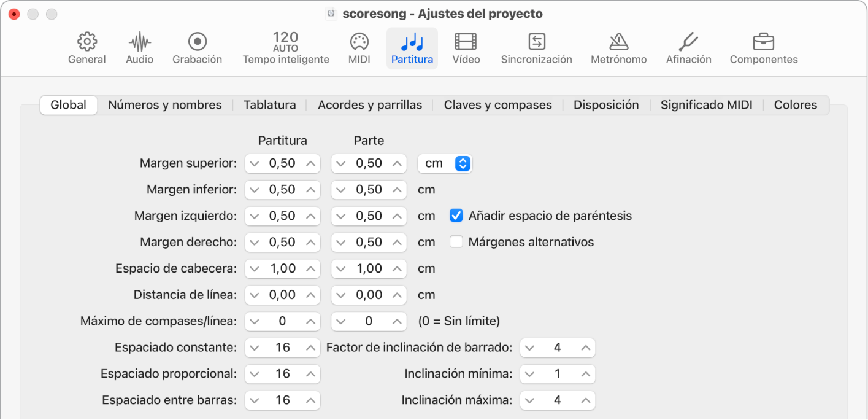Open the Vídeo filmstrip pane
The image size is (868, 420).
click(x=466, y=49)
